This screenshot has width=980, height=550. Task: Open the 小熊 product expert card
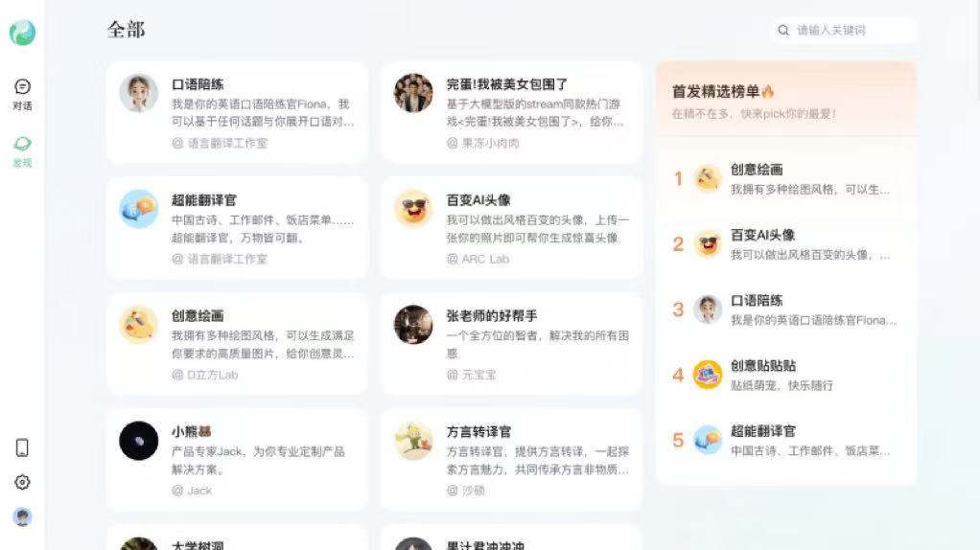pos(237,460)
